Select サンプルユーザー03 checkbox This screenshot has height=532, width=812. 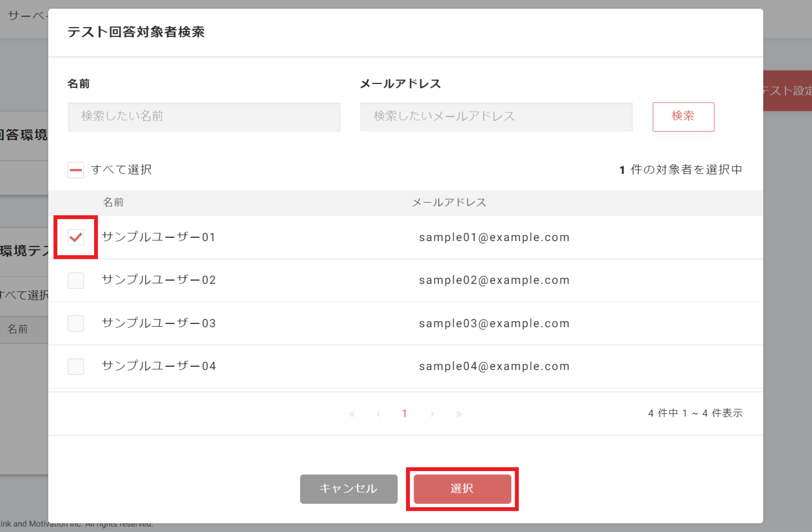pyautogui.click(x=76, y=323)
